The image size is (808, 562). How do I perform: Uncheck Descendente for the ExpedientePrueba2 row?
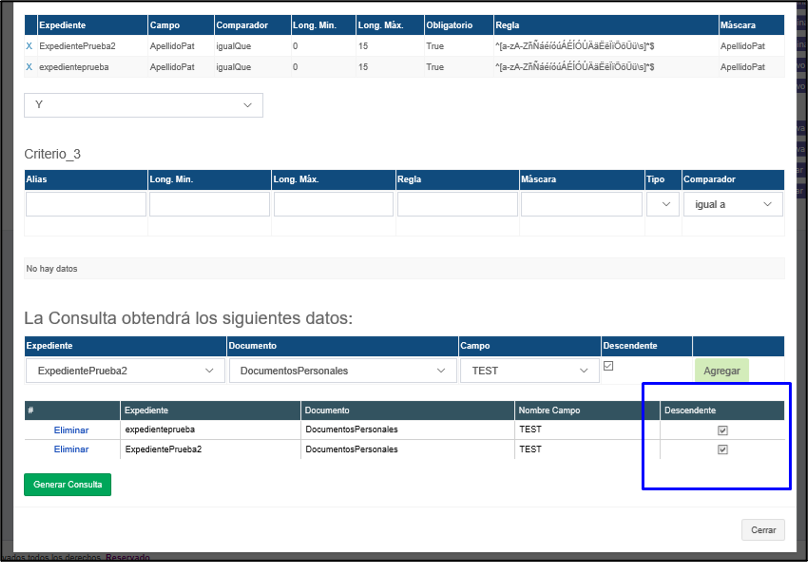point(723,450)
